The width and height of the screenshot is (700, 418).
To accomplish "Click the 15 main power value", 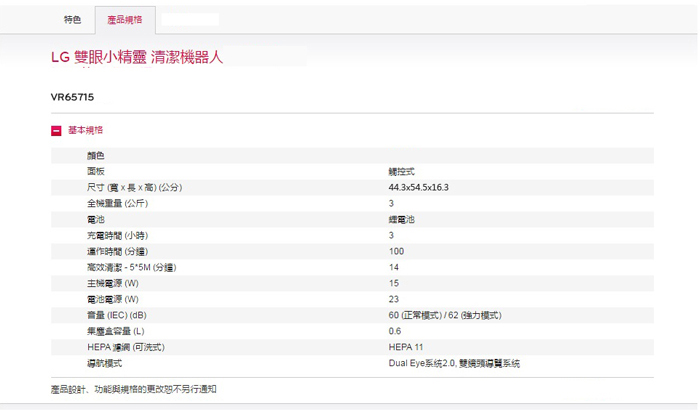I will click(393, 284).
